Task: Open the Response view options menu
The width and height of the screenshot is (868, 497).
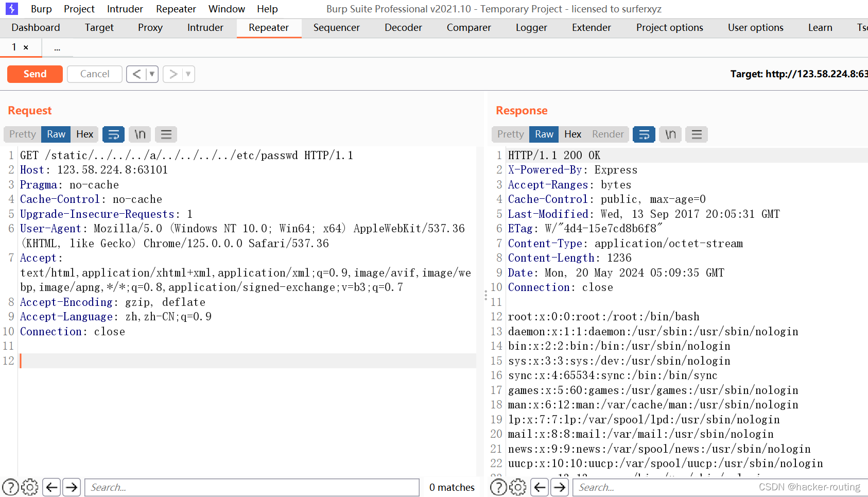Action: pyautogui.click(x=696, y=134)
